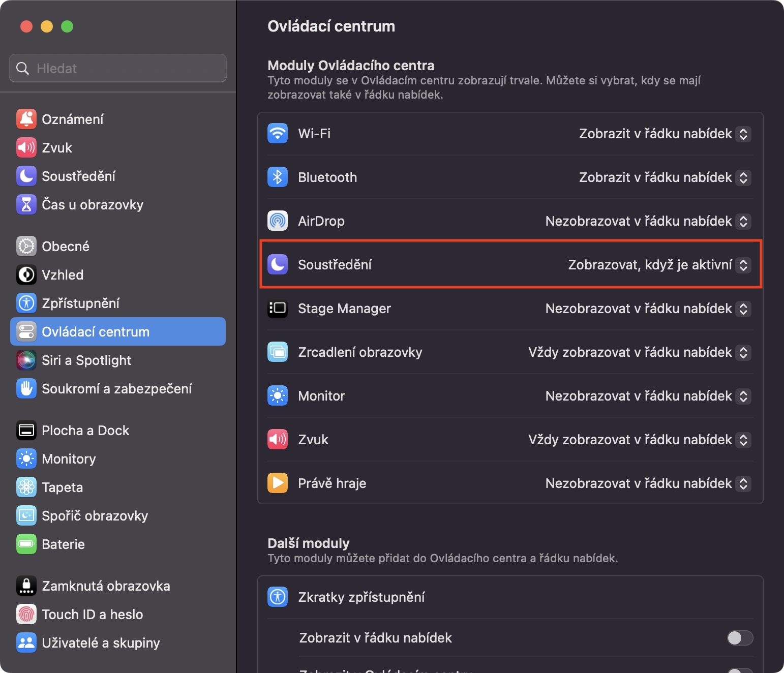Viewport: 784px width, 673px height.
Task: Click the Bluetooth module icon
Action: [278, 177]
